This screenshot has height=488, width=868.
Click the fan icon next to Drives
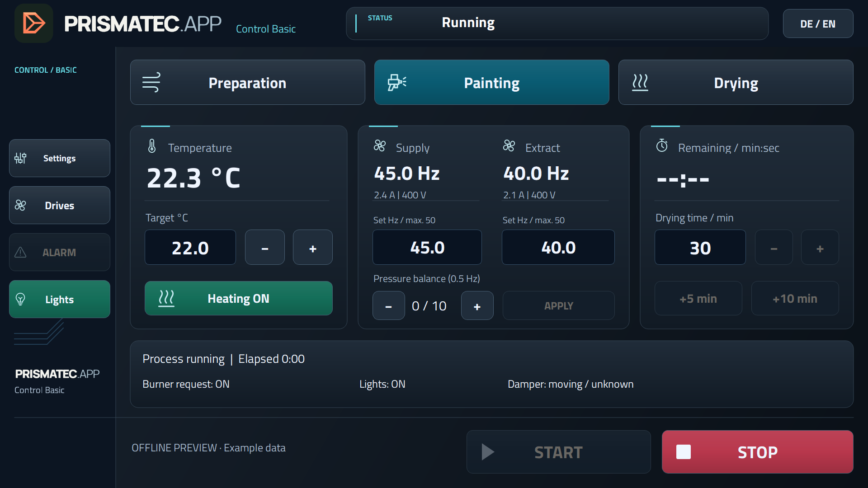click(20, 205)
